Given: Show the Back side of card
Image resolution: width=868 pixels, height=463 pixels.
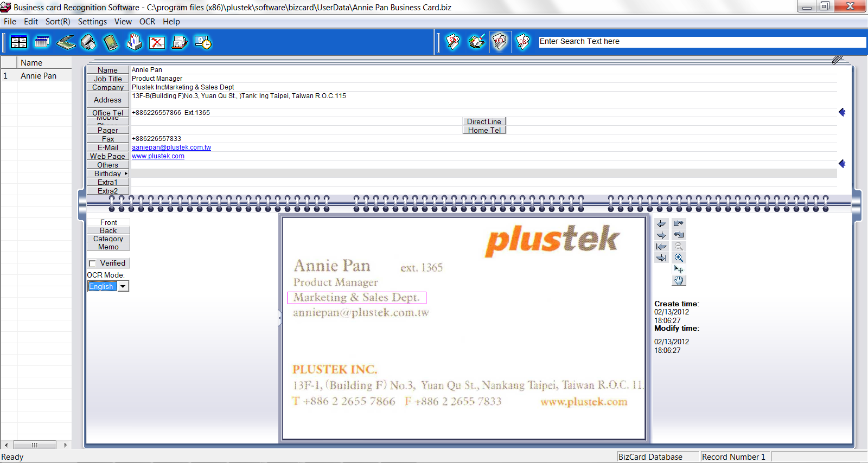Looking at the screenshot, I should coord(108,230).
